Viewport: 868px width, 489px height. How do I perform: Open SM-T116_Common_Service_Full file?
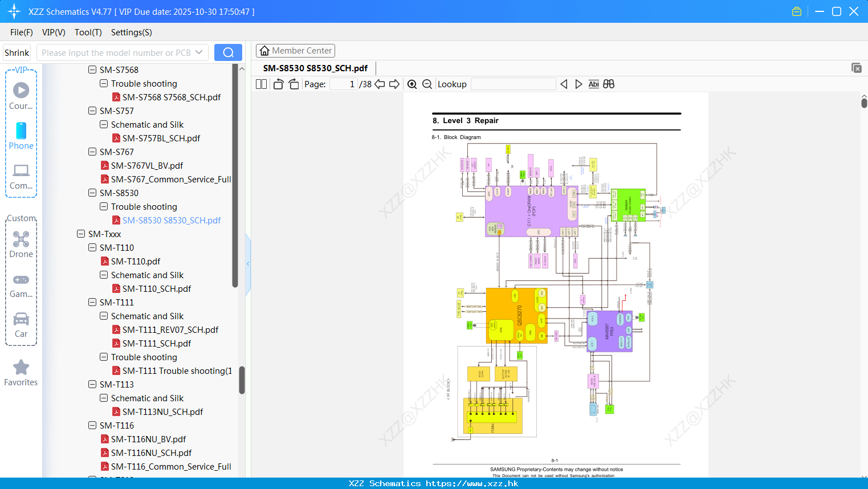(x=166, y=467)
